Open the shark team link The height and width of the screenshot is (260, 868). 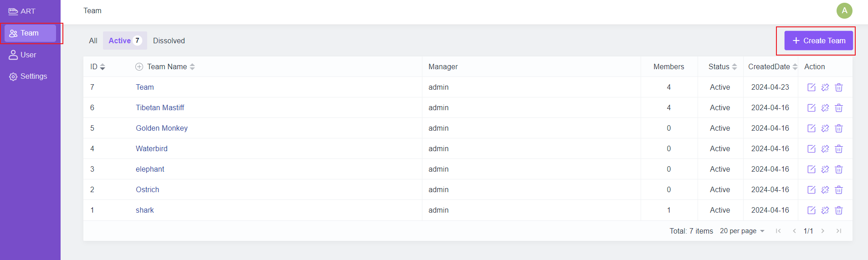[145, 210]
